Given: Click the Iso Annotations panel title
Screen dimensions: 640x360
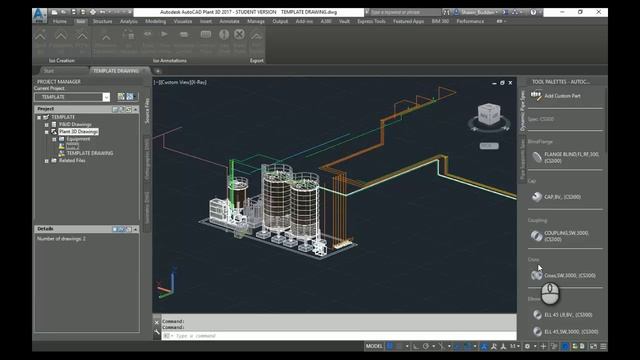Looking at the screenshot, I should click(x=170, y=60).
